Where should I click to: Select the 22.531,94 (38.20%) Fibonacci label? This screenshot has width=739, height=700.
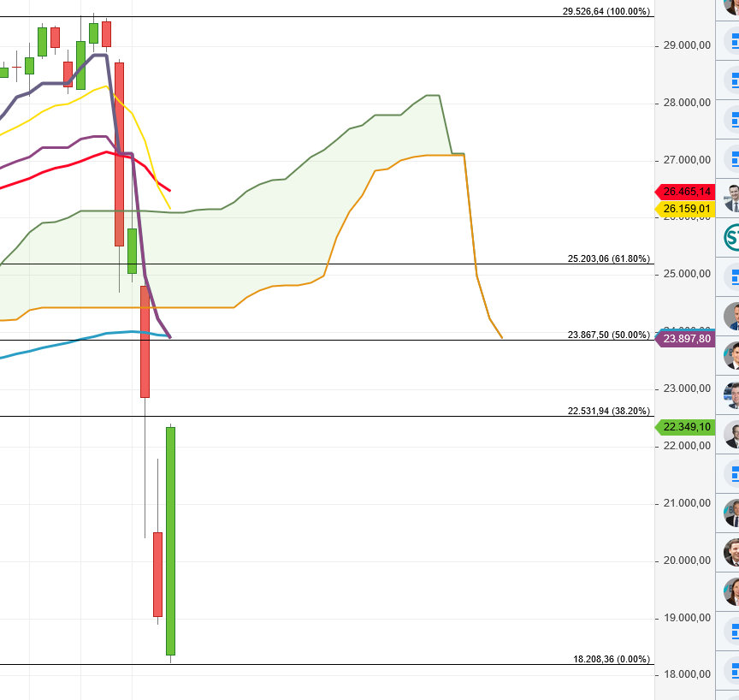[x=608, y=411]
